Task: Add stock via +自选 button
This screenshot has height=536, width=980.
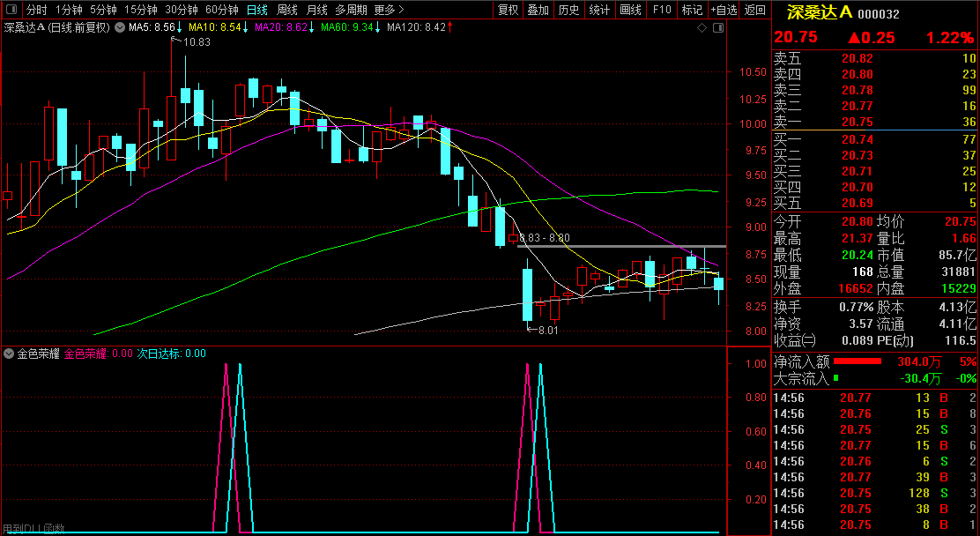Action: point(723,11)
